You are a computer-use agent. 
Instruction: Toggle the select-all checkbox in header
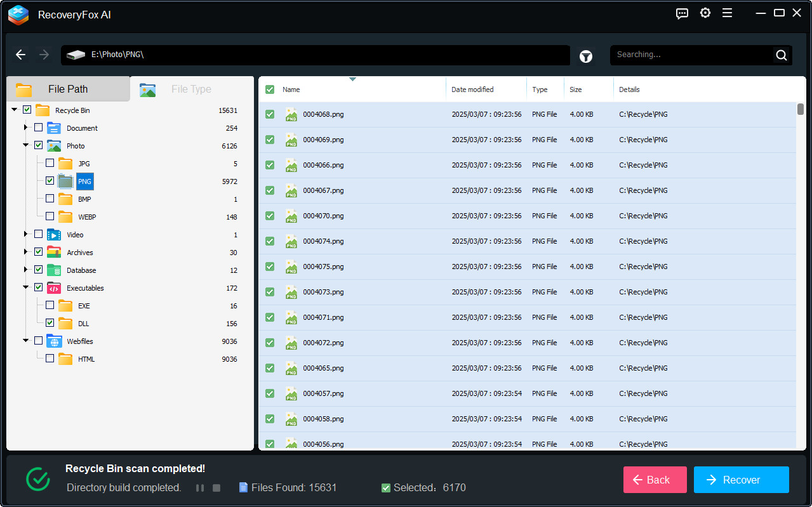(x=270, y=89)
